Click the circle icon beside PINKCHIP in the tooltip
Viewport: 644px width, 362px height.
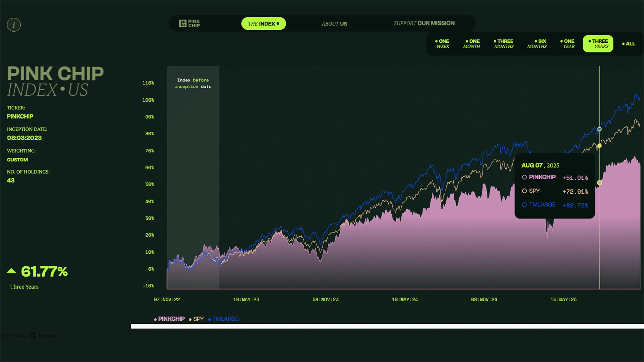click(x=525, y=177)
